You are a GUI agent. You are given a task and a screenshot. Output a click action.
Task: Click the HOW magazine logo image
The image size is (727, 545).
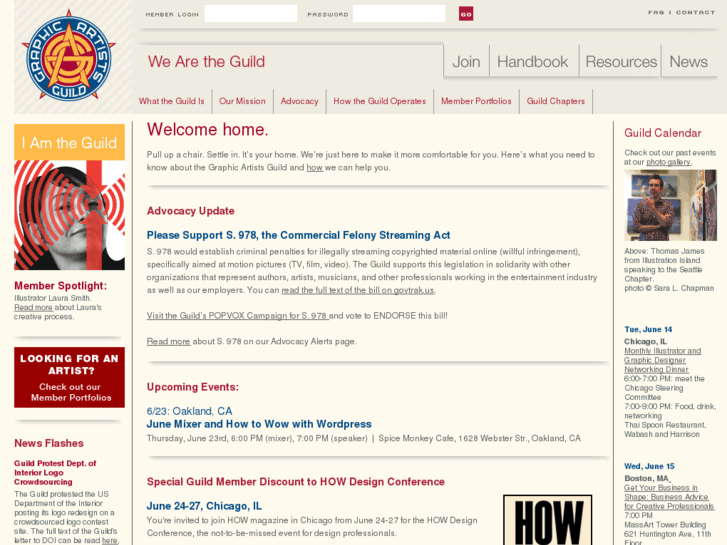tap(548, 520)
